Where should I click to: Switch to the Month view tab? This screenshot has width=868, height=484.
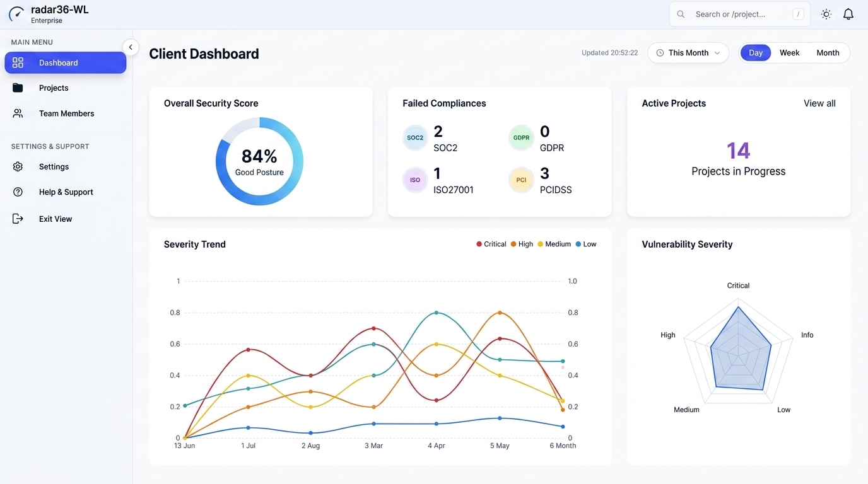828,53
